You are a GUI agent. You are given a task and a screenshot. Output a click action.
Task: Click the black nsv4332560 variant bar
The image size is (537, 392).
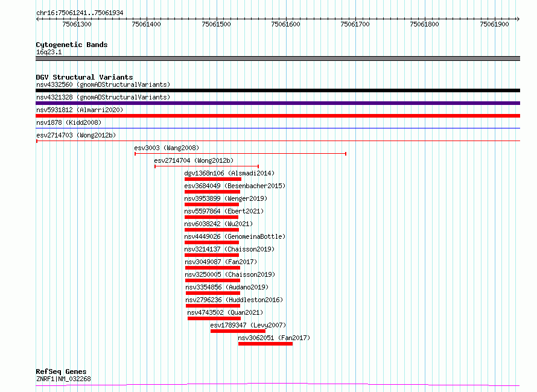(x=278, y=90)
